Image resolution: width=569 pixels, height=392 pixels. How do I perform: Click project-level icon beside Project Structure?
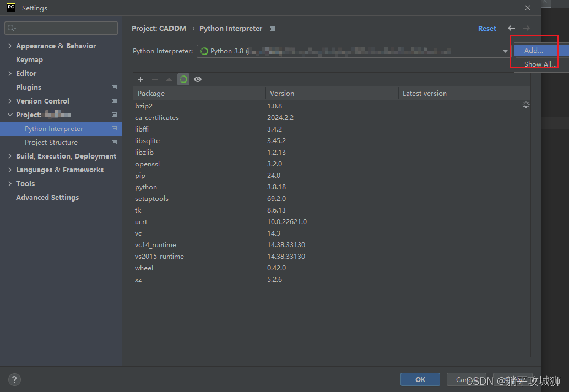coord(115,142)
